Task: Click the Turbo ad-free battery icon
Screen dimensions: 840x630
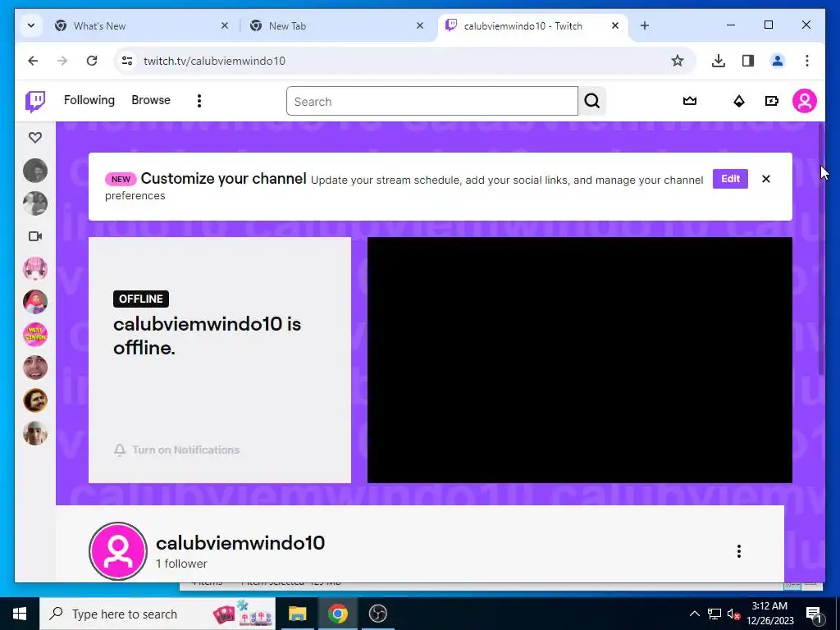Action: pos(771,101)
